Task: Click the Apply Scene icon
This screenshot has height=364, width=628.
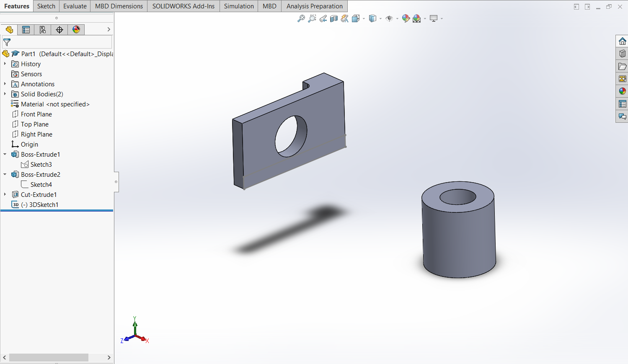Action: [x=418, y=18]
